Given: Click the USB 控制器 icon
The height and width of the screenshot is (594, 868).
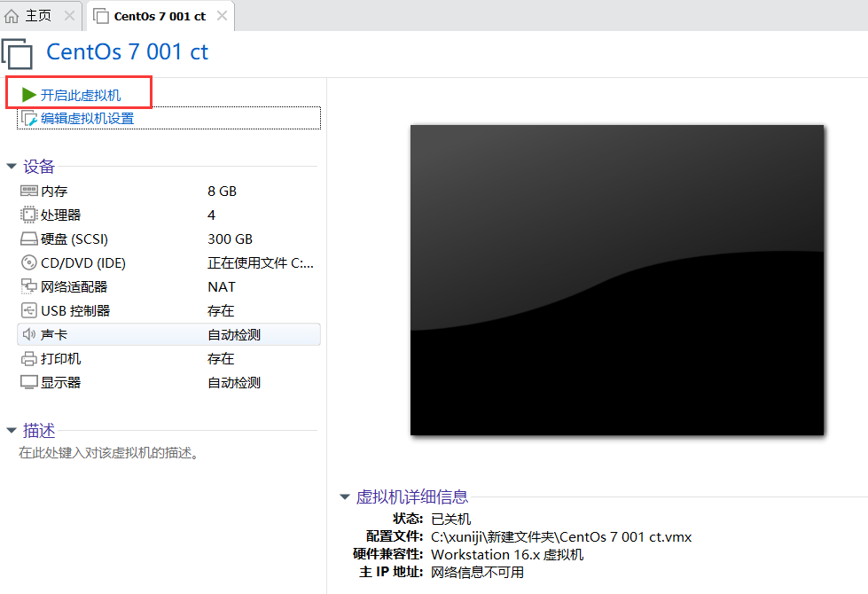Looking at the screenshot, I should 28,310.
